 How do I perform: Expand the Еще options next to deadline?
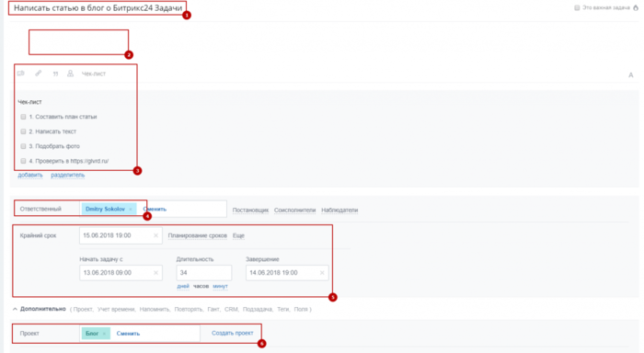[238, 235]
